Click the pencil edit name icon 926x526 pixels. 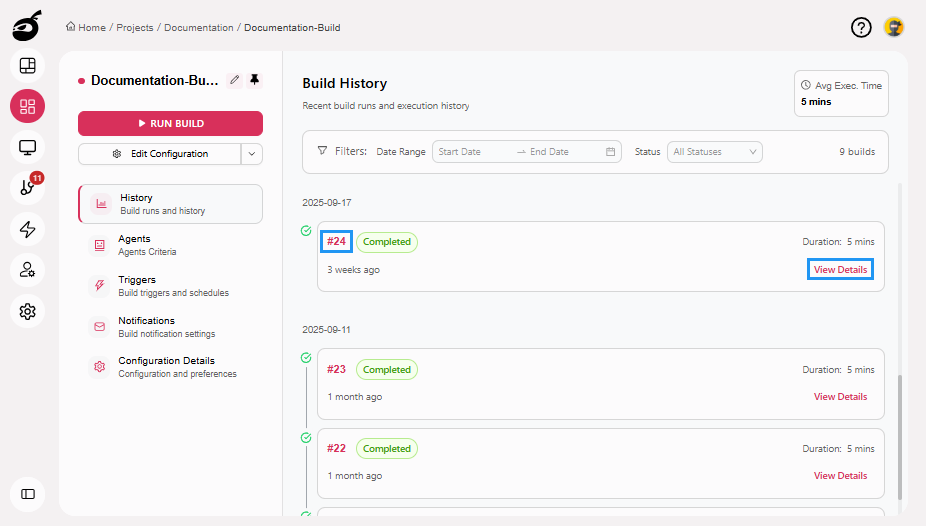(234, 80)
